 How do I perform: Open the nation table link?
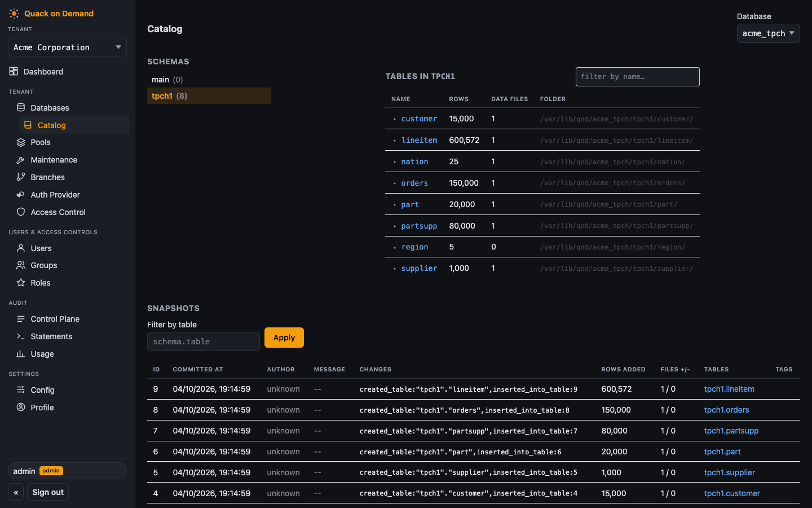pyautogui.click(x=414, y=161)
